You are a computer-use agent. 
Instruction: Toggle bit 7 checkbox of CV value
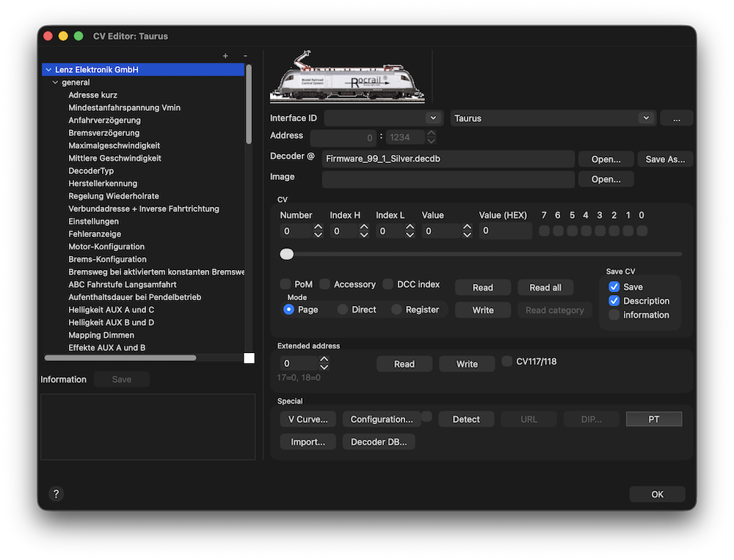(x=544, y=231)
